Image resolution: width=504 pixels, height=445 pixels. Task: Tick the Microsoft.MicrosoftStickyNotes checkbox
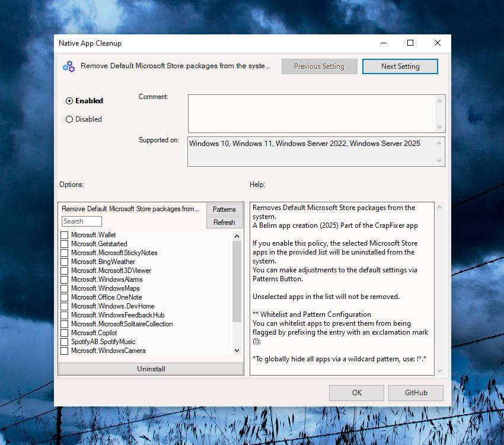click(x=64, y=253)
